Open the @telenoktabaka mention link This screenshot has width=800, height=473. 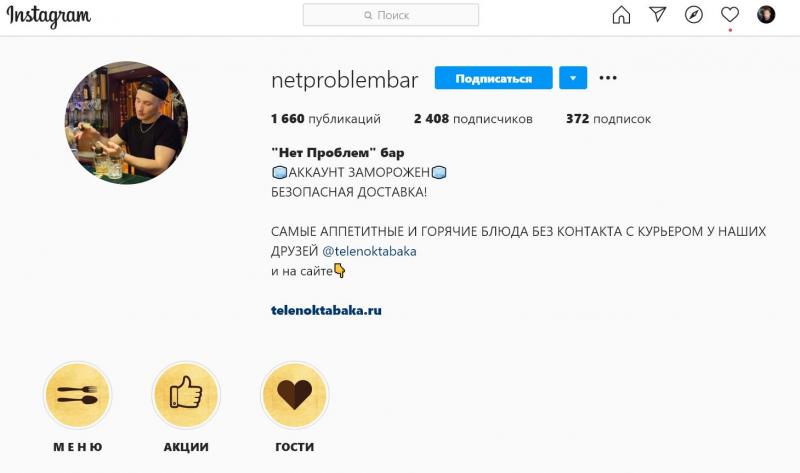pos(369,251)
